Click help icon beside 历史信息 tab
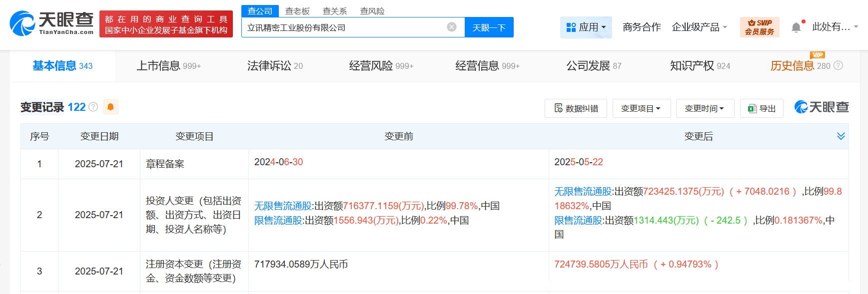This screenshot has width=868, height=294. 839,65
